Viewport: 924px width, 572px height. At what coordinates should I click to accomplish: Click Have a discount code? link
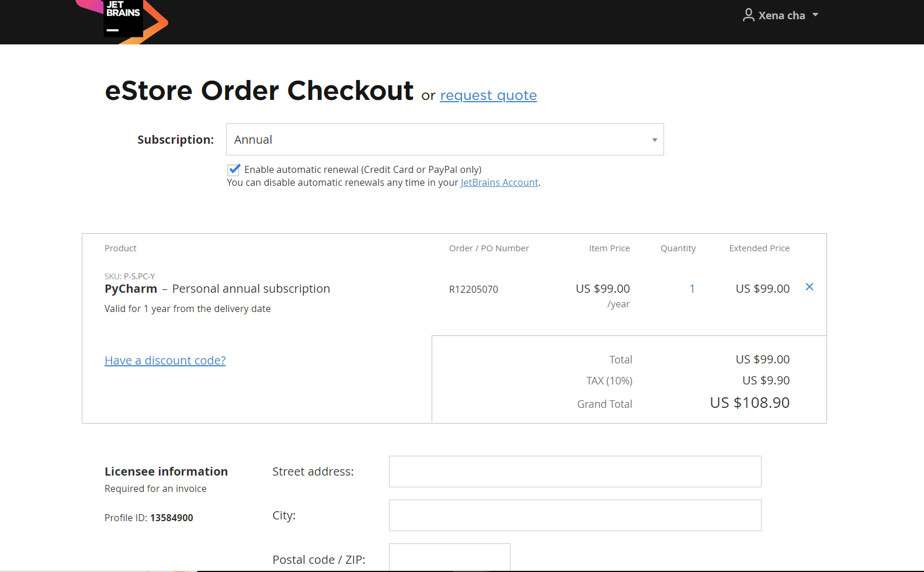pyautogui.click(x=165, y=360)
